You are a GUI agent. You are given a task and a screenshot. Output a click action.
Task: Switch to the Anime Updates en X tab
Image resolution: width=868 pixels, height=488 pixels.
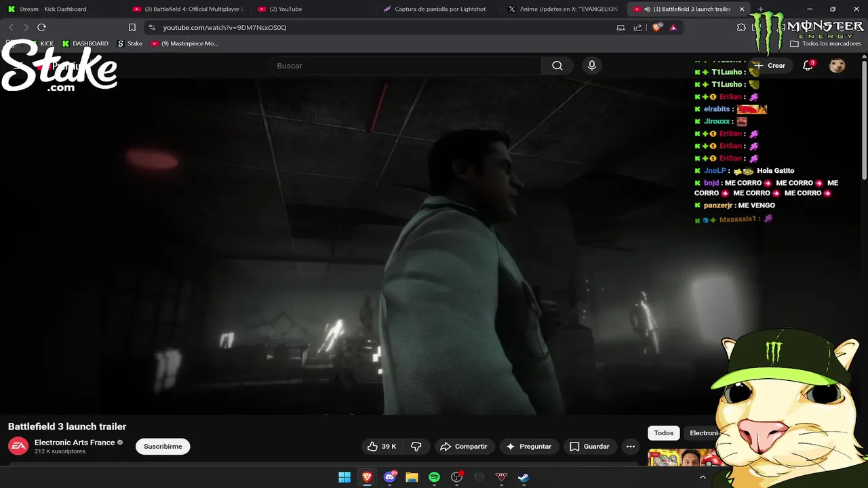click(x=563, y=9)
